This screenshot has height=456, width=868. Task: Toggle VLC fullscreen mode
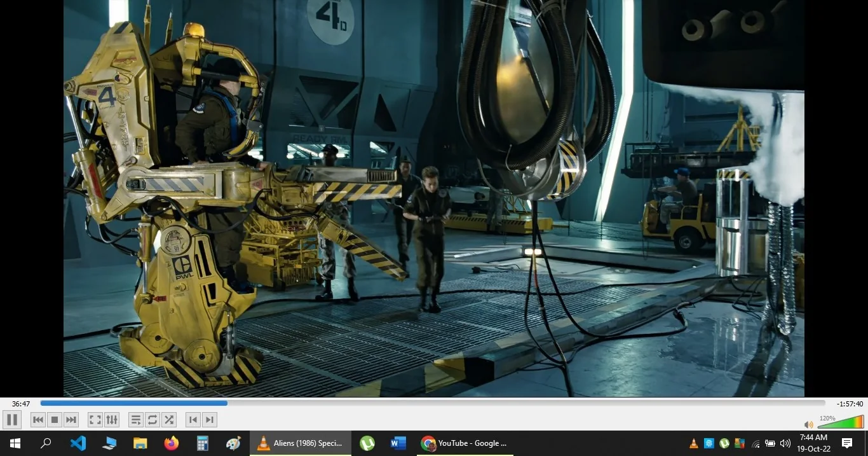(x=95, y=420)
